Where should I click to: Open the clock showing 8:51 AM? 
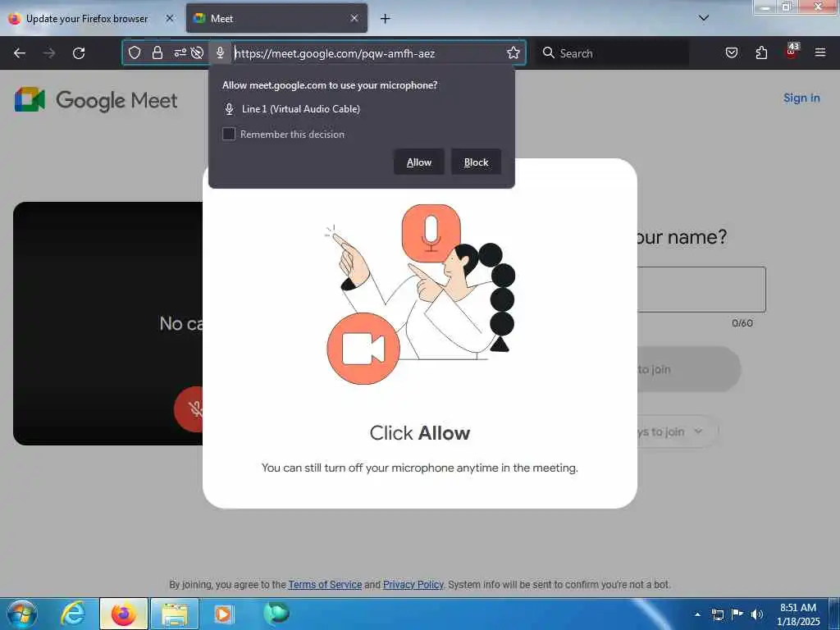pos(797,614)
